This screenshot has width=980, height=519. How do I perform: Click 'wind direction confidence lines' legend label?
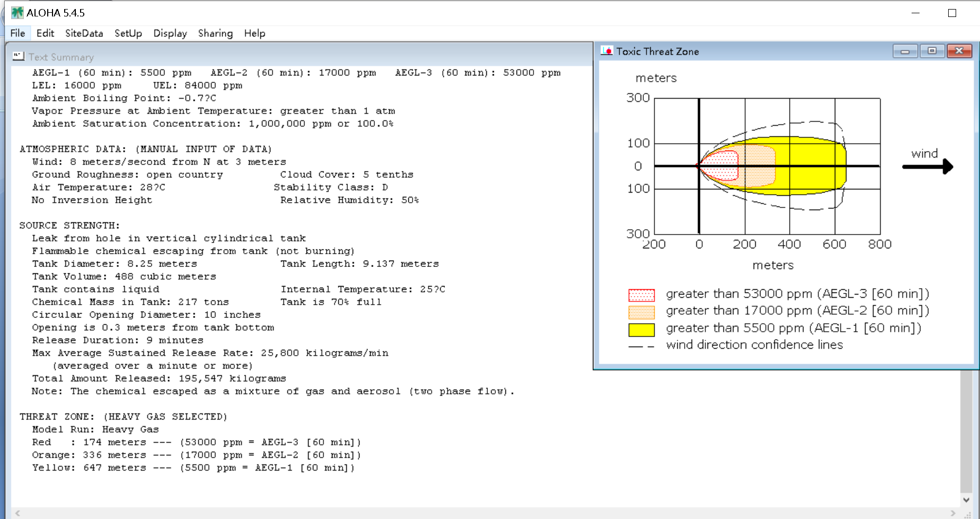[x=755, y=345]
